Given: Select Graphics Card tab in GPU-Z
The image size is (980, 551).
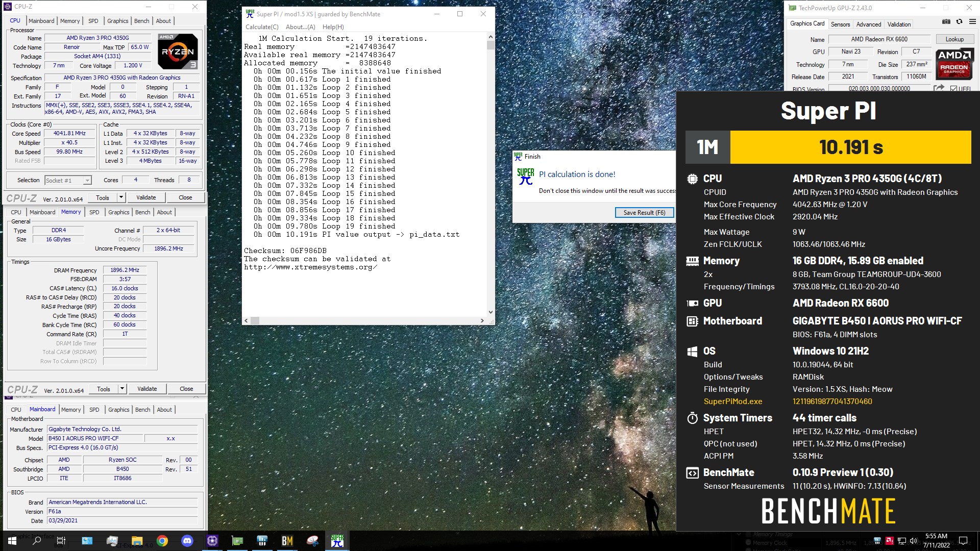Looking at the screenshot, I should (x=807, y=23).
